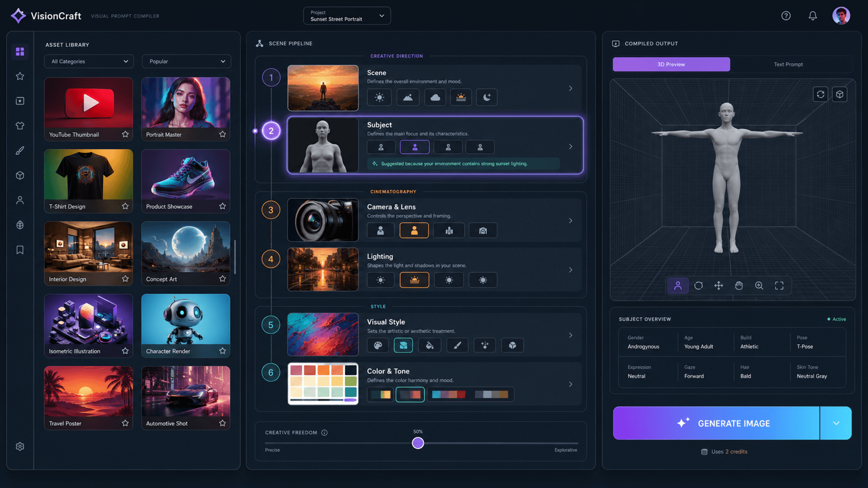
Task: Open the Project Sunset Street Portrait dropdown
Action: [347, 16]
